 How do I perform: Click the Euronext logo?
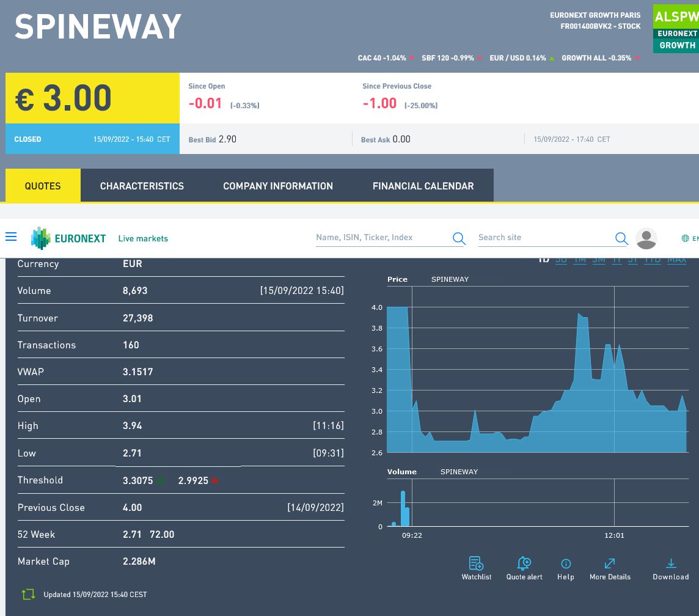tap(68, 238)
